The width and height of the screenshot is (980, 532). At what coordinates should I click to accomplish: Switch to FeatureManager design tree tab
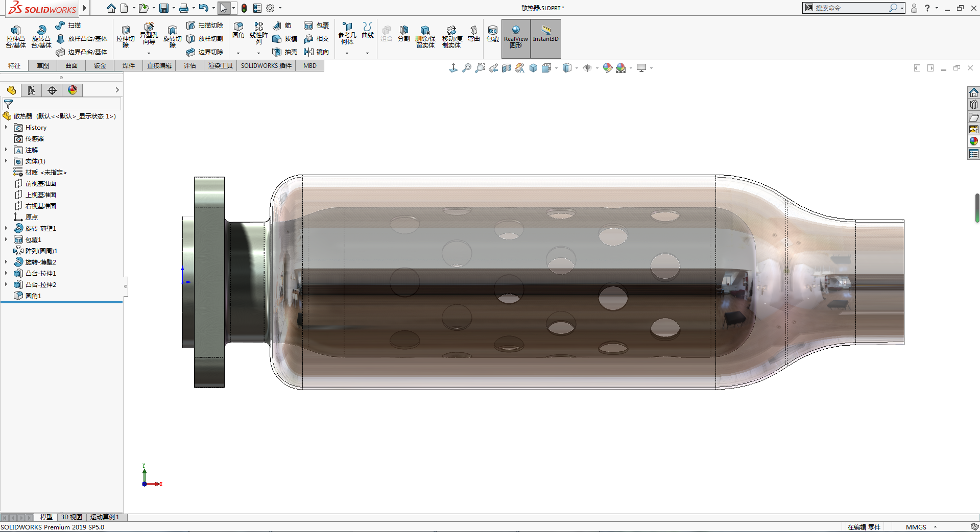11,90
